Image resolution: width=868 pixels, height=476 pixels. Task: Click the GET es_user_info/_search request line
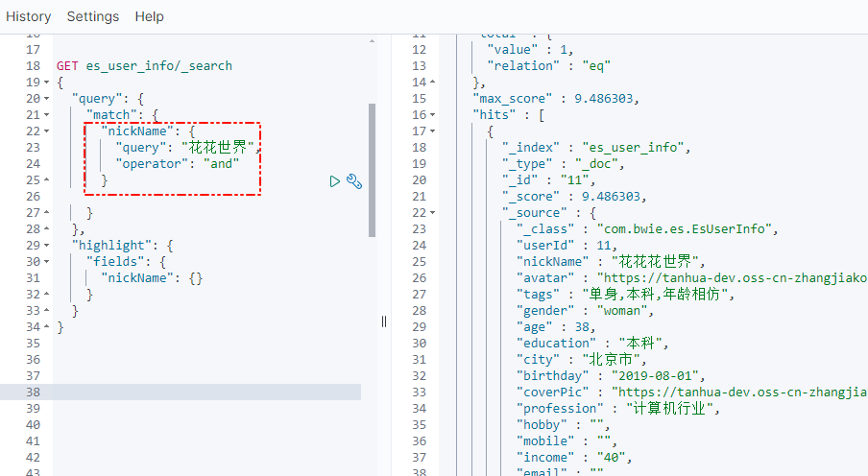[144, 66]
